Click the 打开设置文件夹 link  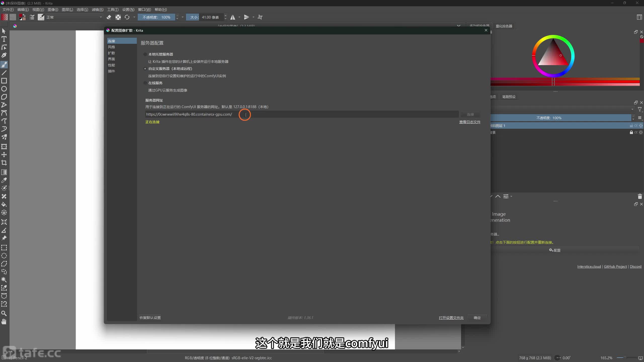click(x=451, y=318)
